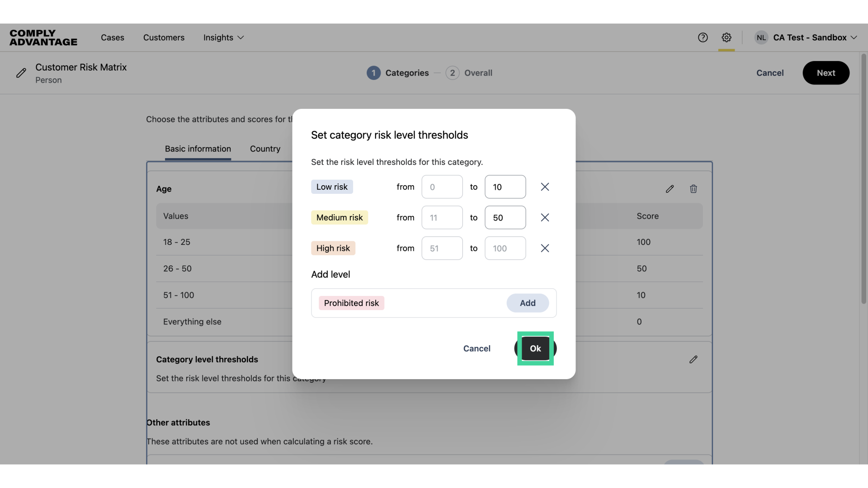
Task: Open the Cases menu item
Action: (112, 38)
